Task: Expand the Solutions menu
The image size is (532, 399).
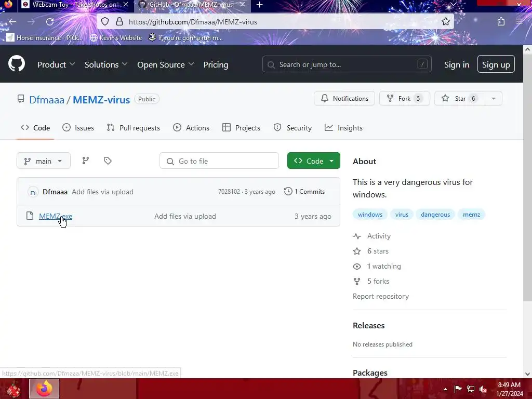Action: 106,64
